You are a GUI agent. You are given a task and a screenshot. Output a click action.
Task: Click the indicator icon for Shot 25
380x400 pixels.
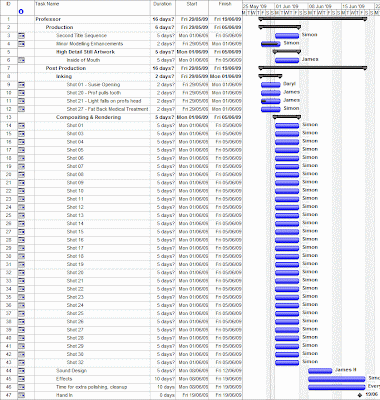pyautogui.click(x=22, y=313)
